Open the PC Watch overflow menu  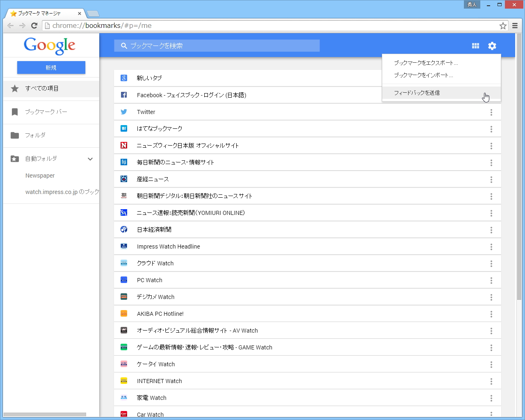coord(491,280)
